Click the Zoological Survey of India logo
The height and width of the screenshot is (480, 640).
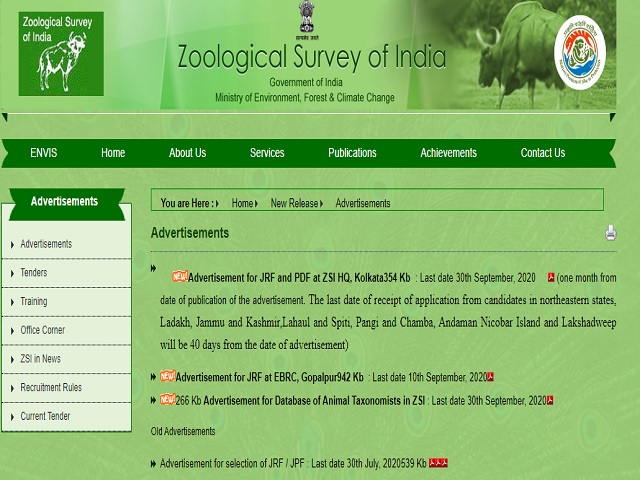[x=61, y=54]
